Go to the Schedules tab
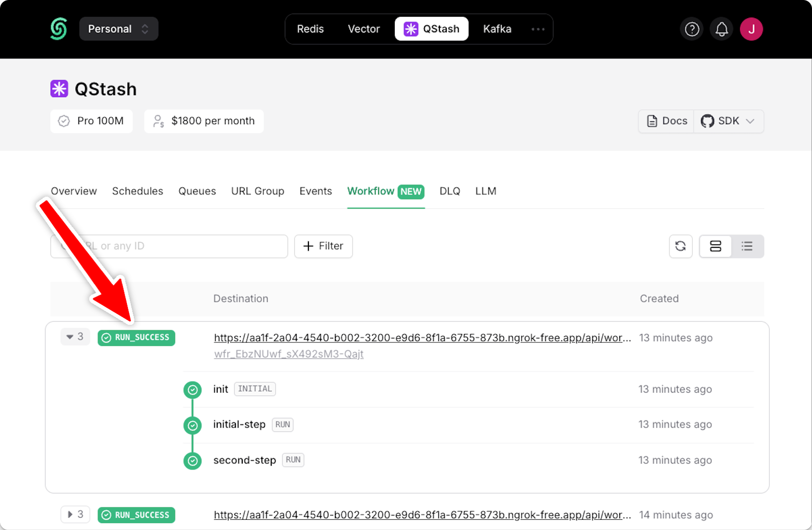Screen dimensions: 812x530 [x=138, y=191]
